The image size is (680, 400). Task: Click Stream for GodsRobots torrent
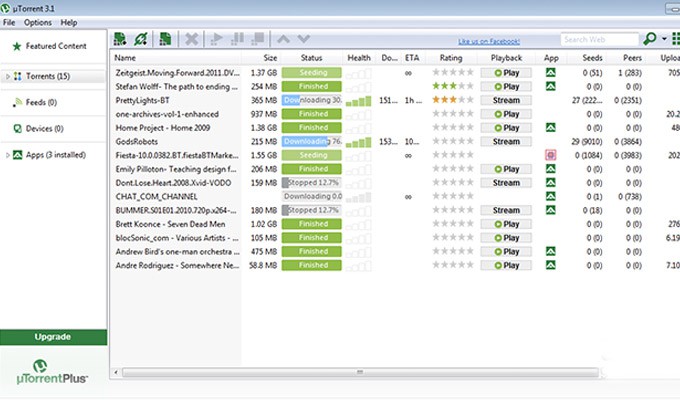[506, 141]
